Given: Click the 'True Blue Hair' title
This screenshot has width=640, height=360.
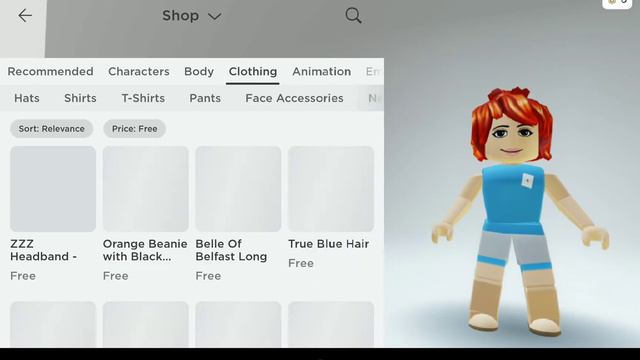Looking at the screenshot, I should (x=329, y=244).
